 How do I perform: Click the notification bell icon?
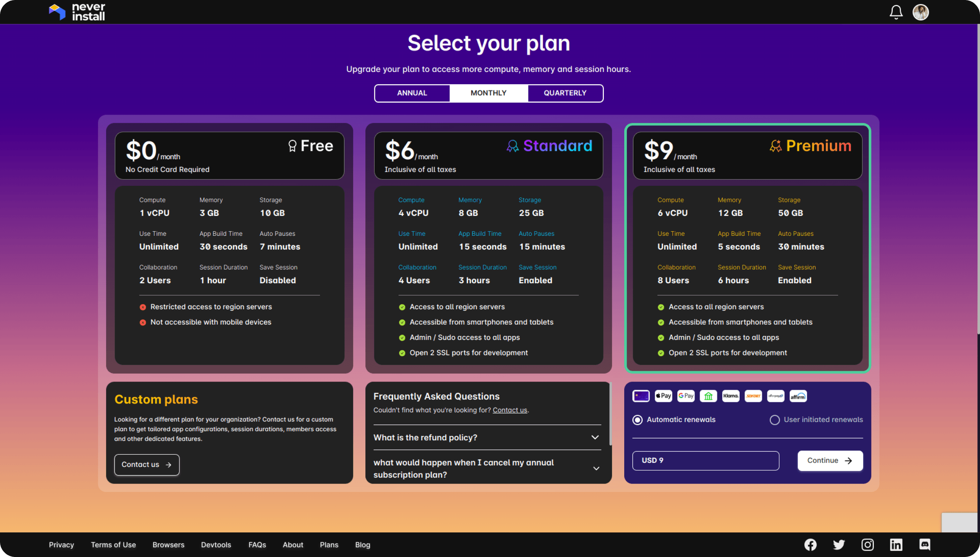pos(896,12)
